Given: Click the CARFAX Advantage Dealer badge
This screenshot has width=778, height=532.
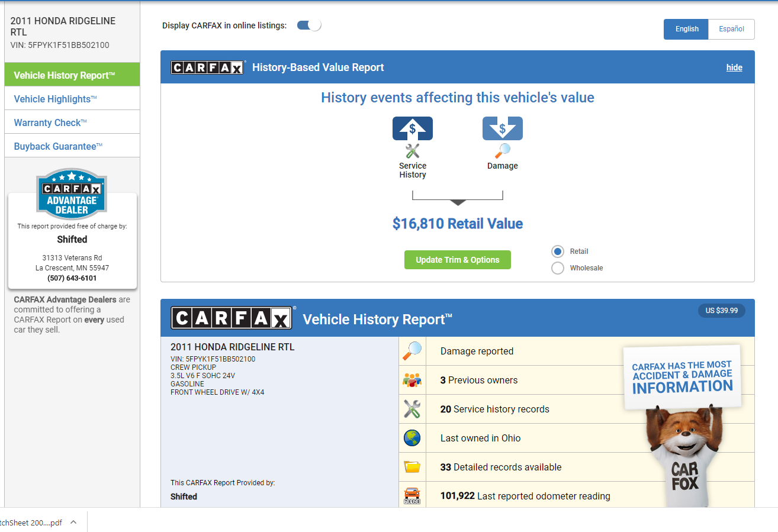Looking at the screenshot, I should click(x=72, y=194).
